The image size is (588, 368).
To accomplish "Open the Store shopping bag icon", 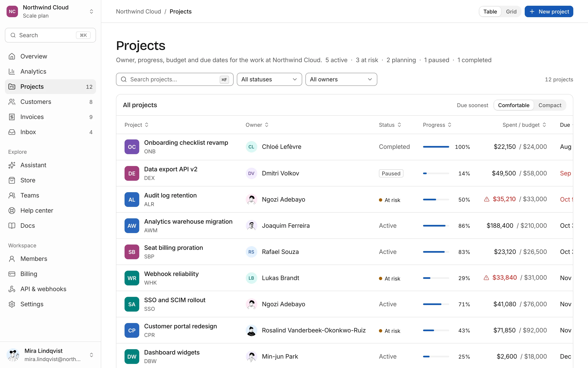I will 12,180.
